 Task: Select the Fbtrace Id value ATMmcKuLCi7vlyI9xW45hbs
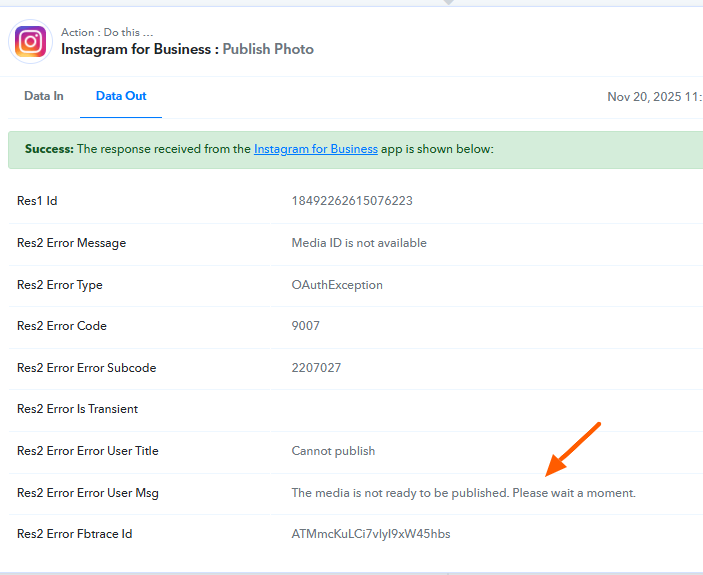pos(371,534)
